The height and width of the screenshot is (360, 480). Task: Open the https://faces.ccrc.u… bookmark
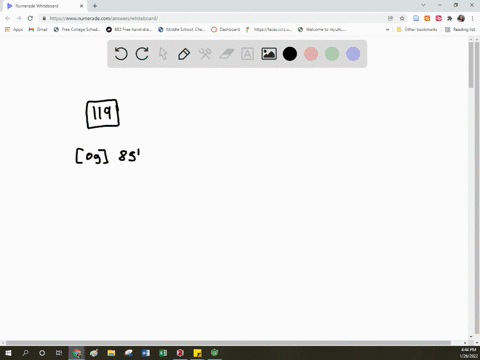(x=269, y=29)
